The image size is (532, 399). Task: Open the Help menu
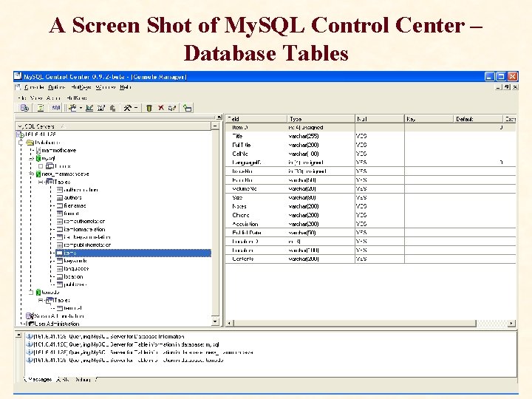(x=126, y=87)
